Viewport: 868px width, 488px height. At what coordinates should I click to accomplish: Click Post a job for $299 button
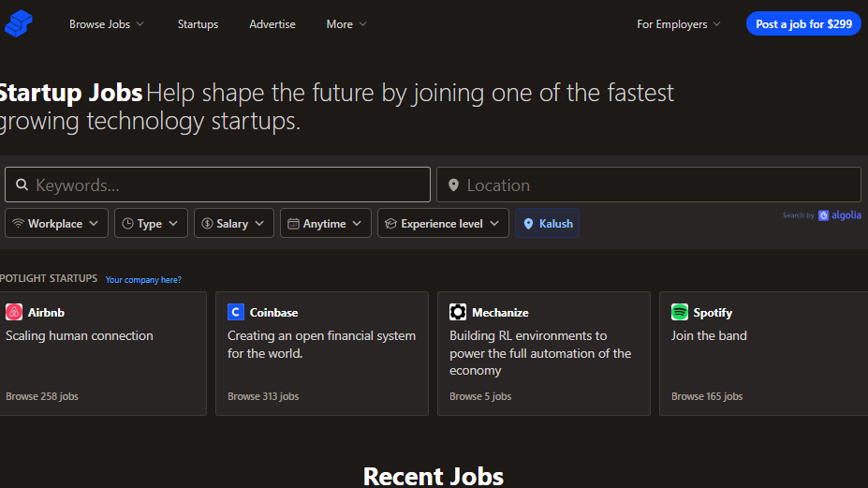(803, 23)
